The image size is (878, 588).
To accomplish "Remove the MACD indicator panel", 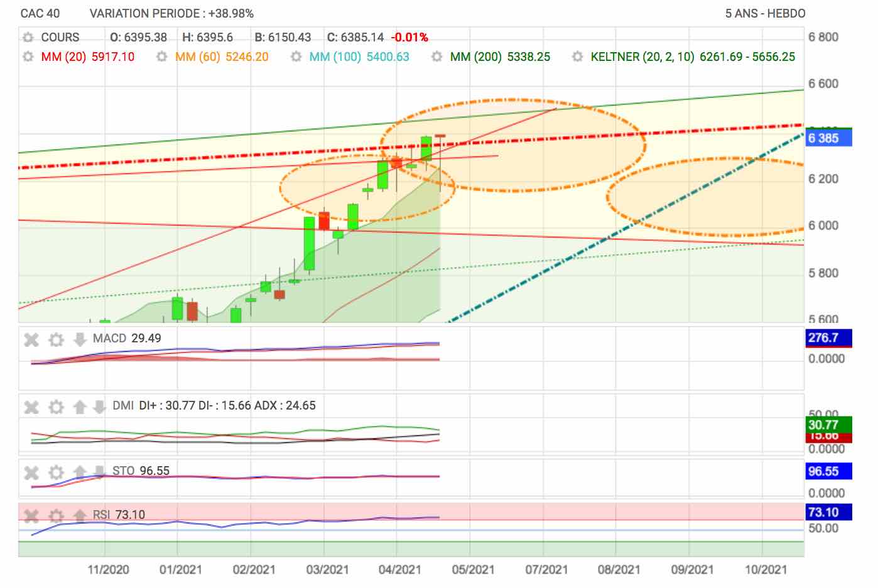I will 31,340.
